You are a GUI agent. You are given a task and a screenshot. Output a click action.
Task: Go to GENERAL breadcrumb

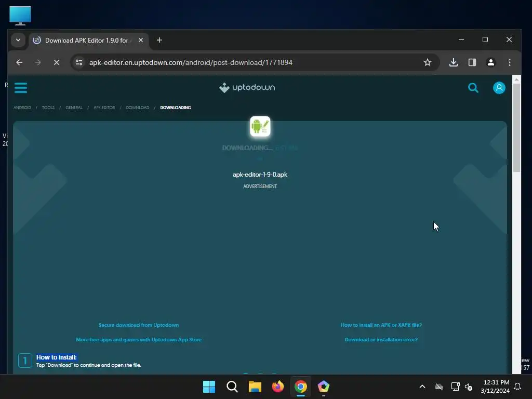74,108
